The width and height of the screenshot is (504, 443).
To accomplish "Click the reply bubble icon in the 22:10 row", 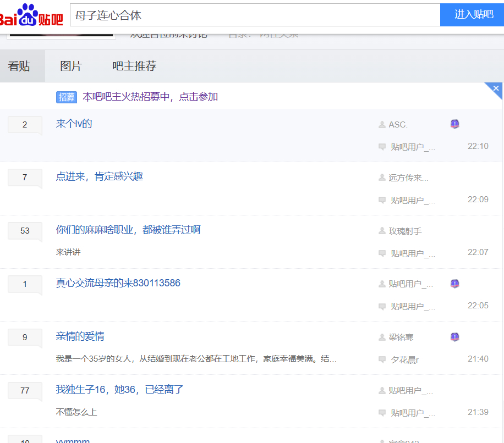I will tap(382, 147).
